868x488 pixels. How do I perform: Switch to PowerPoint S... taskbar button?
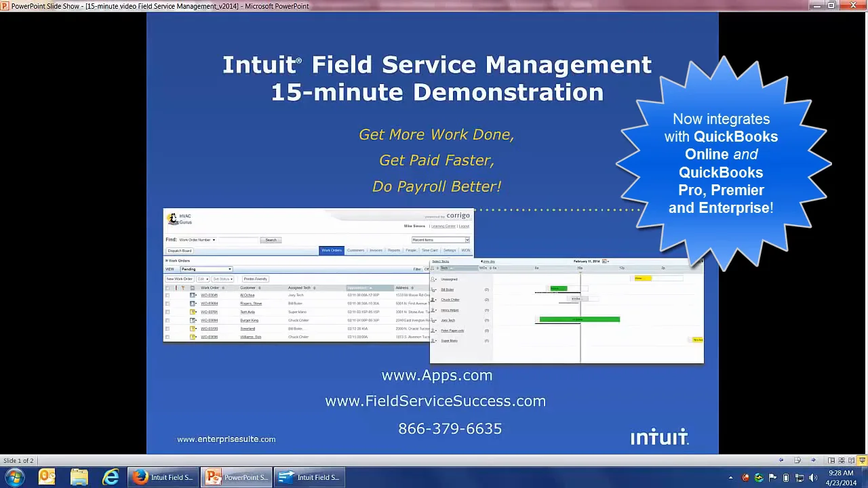[x=237, y=477]
